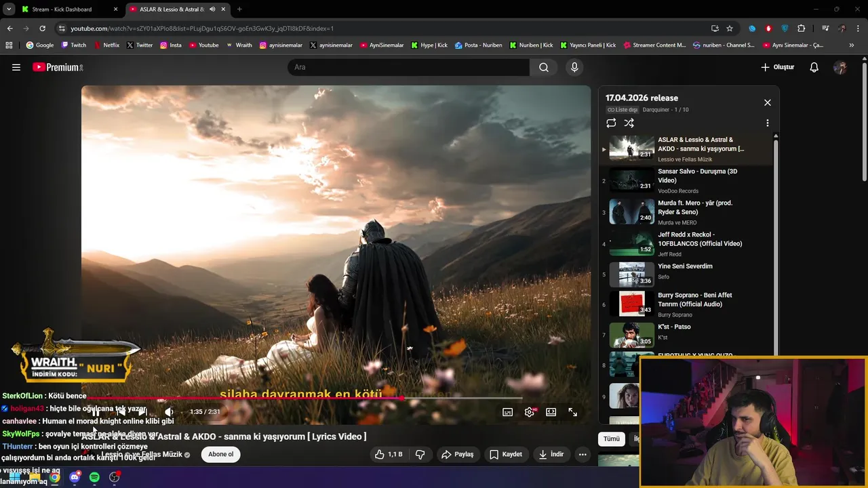
Task: Reload the current page
Action: tap(42, 28)
